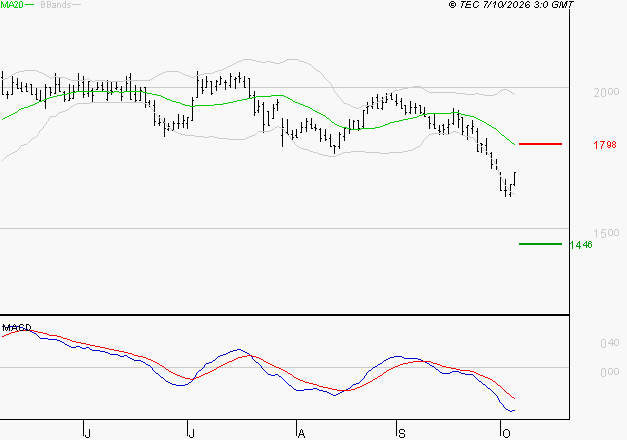Click the 2000 price axis label
Viewport: 627px width, 440px height.
606,92
